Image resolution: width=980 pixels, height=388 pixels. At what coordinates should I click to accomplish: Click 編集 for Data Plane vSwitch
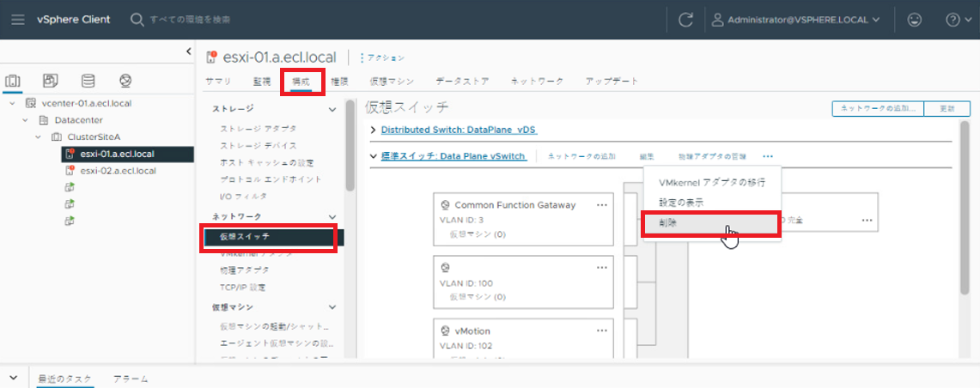(x=647, y=156)
